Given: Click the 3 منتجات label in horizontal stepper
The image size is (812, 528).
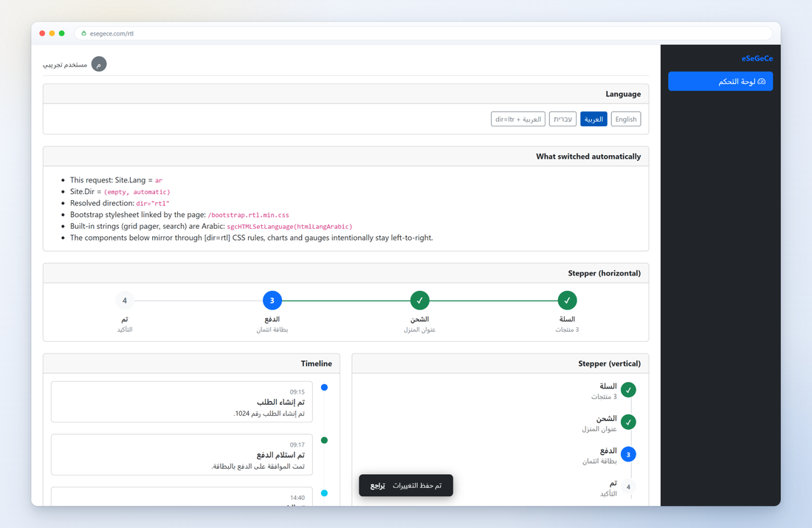Looking at the screenshot, I should click(x=567, y=330).
